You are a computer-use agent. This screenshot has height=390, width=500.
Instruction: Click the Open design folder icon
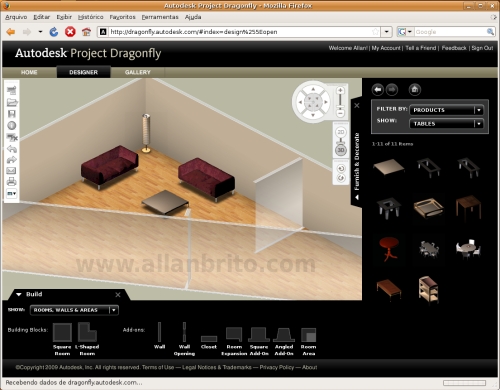[12, 102]
